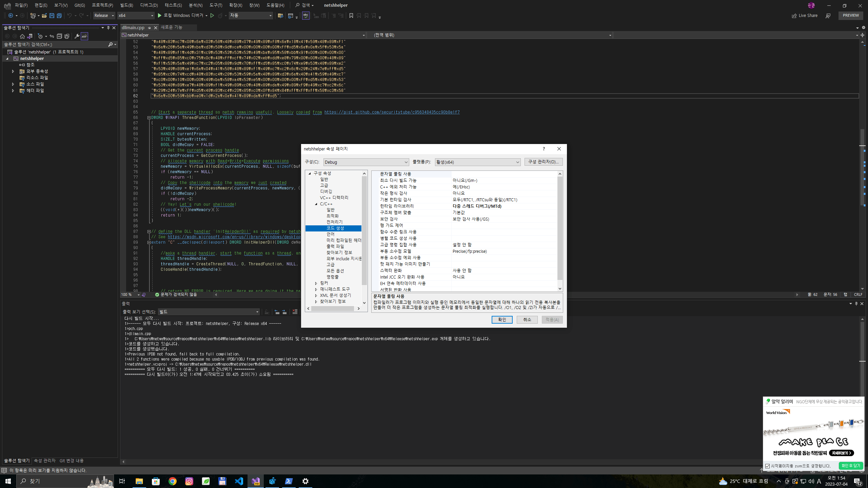Open the Release configuration dropdown in toolbar
Screen dimensions: 868x488
click(104, 16)
